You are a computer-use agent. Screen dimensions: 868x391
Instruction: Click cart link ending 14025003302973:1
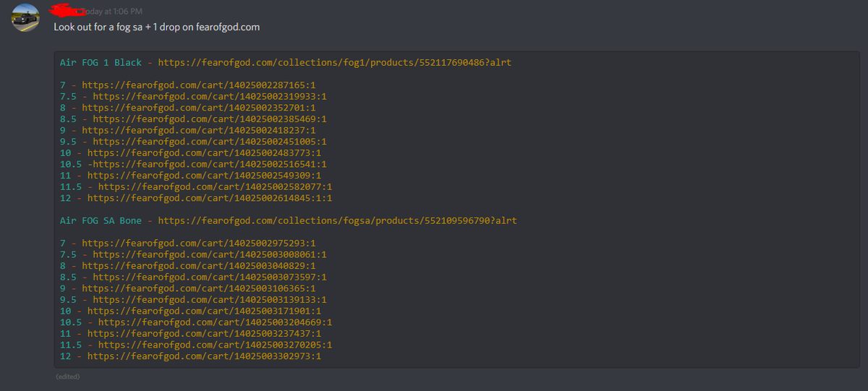[205, 356]
